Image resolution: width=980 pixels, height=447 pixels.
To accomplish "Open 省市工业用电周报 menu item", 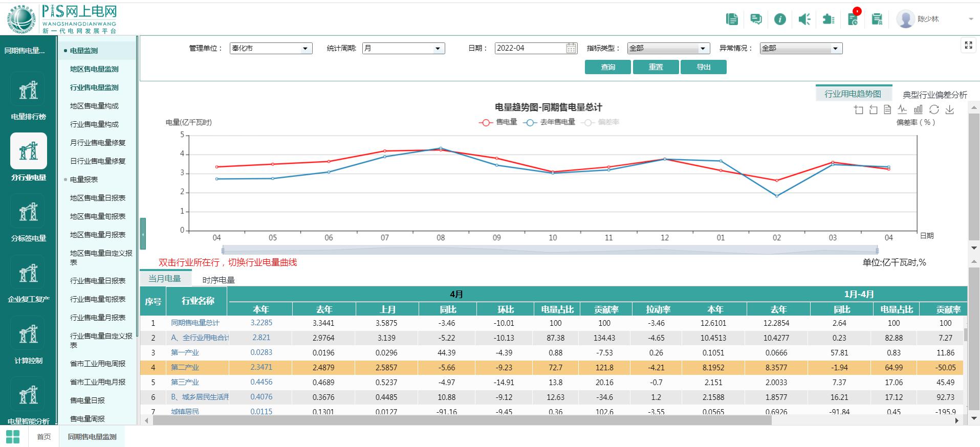I will point(98,364).
